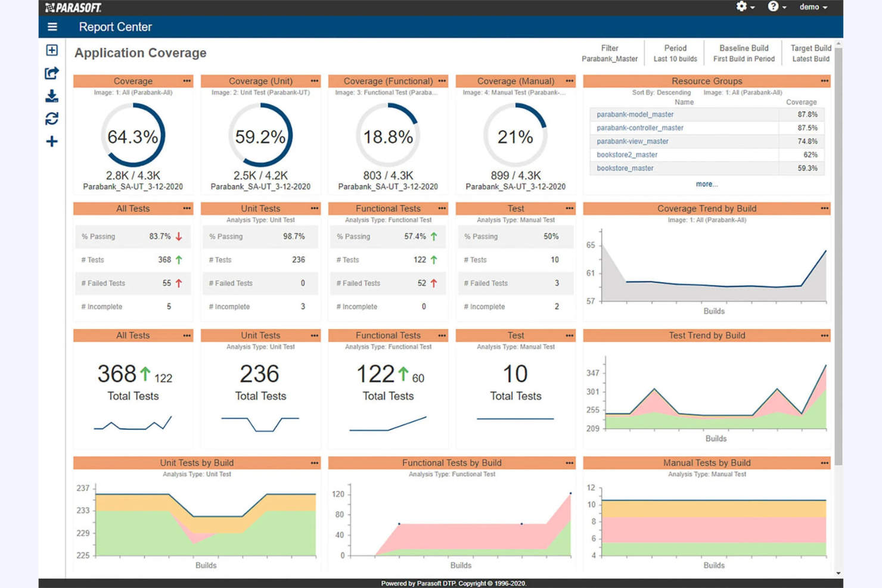Open the Coverage Trend by Build widget menu
This screenshot has width=882, height=588.
tap(825, 209)
